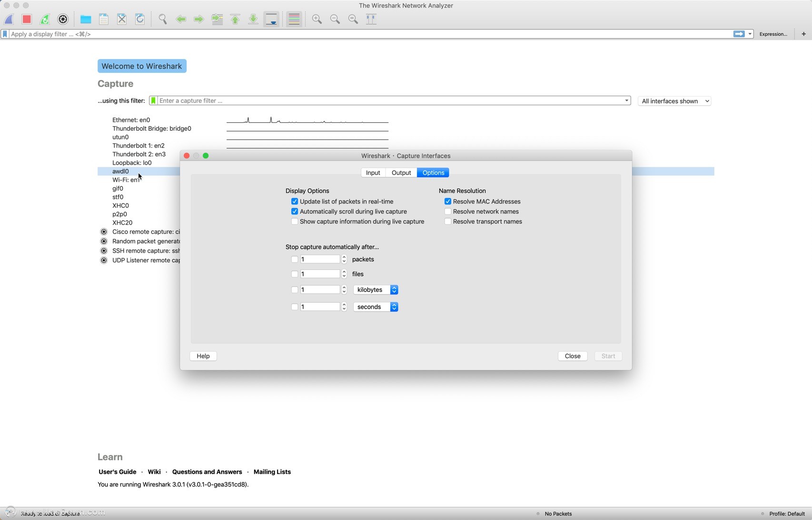Click the zoom out toolbar icon
This screenshot has height=520, width=812.
(x=335, y=19)
